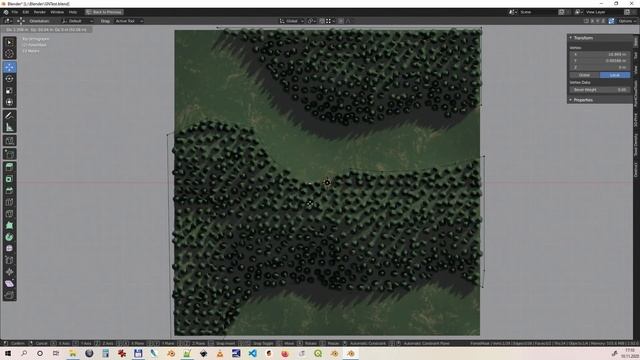The height and width of the screenshot is (360, 640).
Task: Click the Blender logo menu icon
Action: pyautogui.click(x=6, y=12)
